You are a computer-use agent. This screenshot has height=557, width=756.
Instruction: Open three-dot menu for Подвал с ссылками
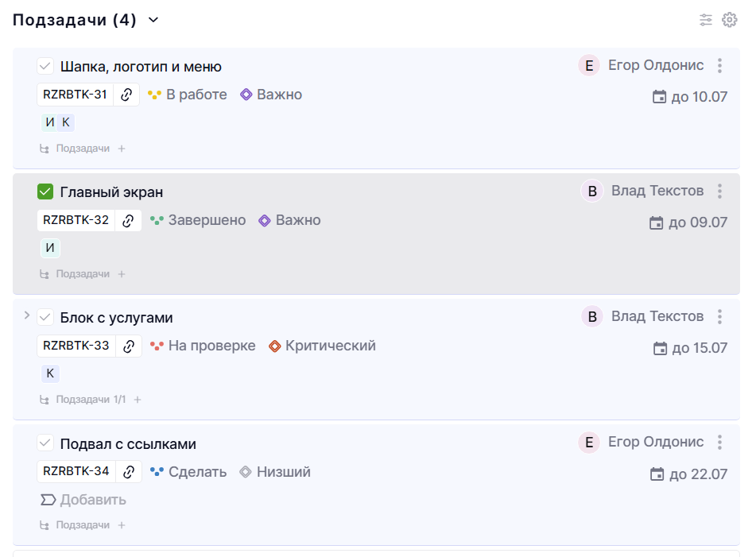tap(719, 443)
